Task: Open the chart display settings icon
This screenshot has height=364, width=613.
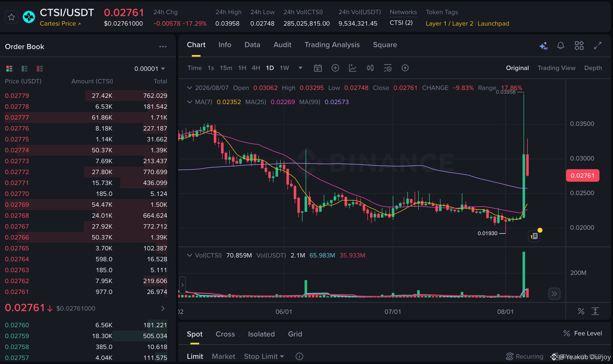Action: point(388,68)
